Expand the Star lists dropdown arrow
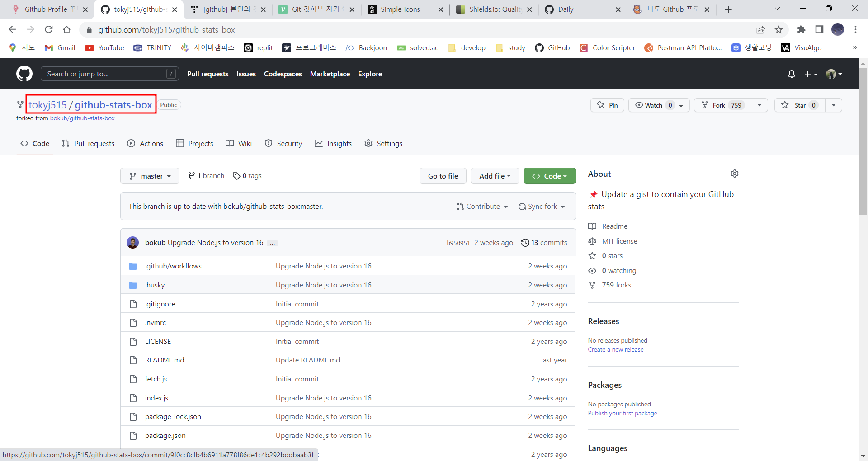Screen dimensions: 868x461 834,105
